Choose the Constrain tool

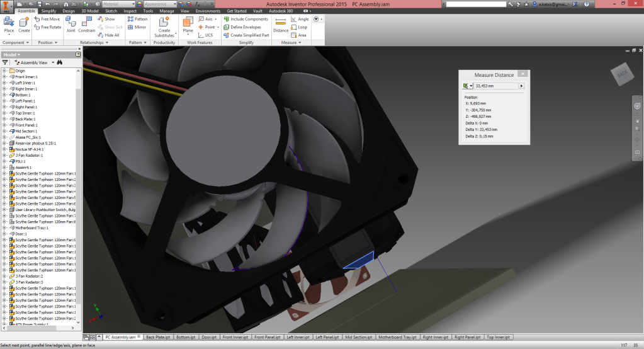tap(86, 25)
